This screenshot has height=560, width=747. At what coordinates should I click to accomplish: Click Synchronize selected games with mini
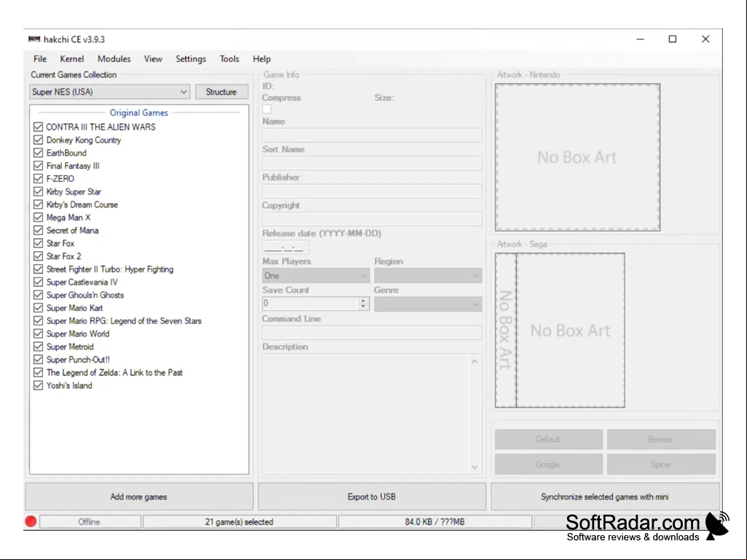pyautogui.click(x=605, y=497)
